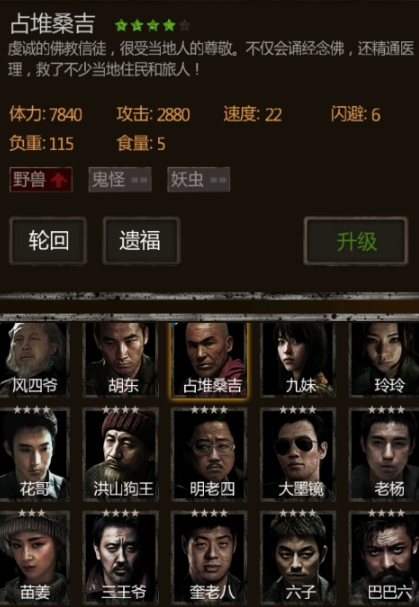Tap the green 升级 upgrade button
419x607 pixels.
(x=356, y=240)
